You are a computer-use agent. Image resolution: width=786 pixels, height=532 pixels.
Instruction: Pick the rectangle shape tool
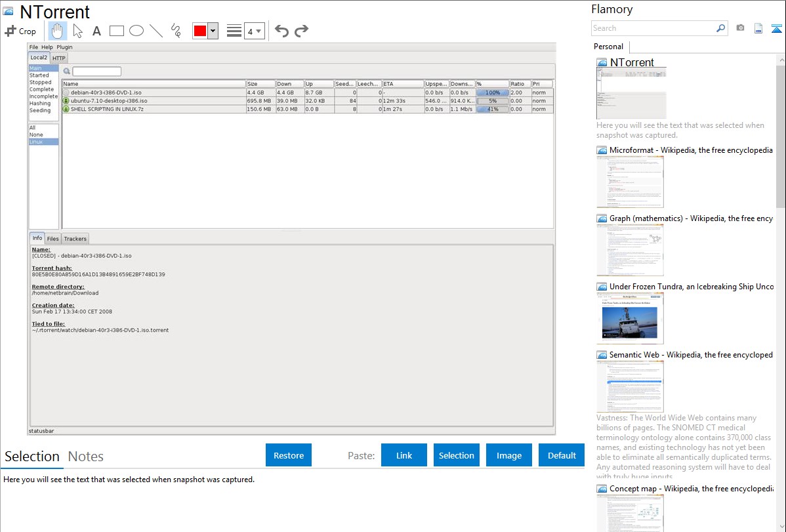(x=117, y=31)
